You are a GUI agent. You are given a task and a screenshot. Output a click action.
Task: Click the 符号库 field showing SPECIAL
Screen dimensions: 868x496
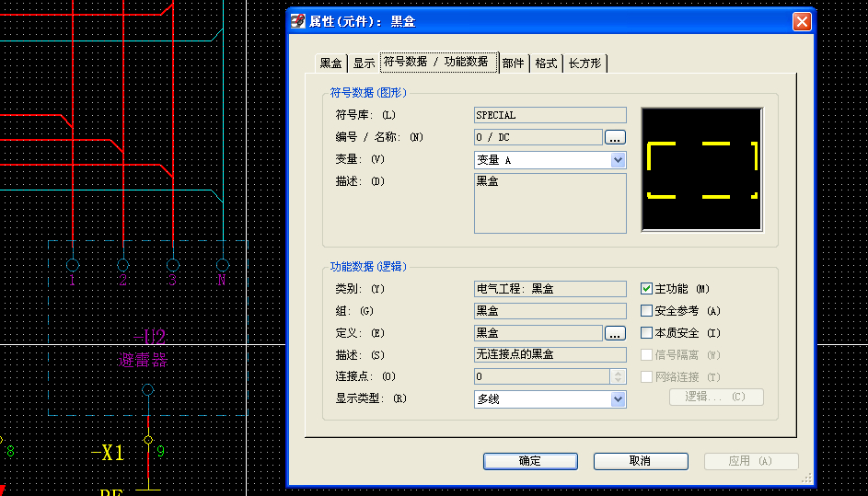(550, 115)
